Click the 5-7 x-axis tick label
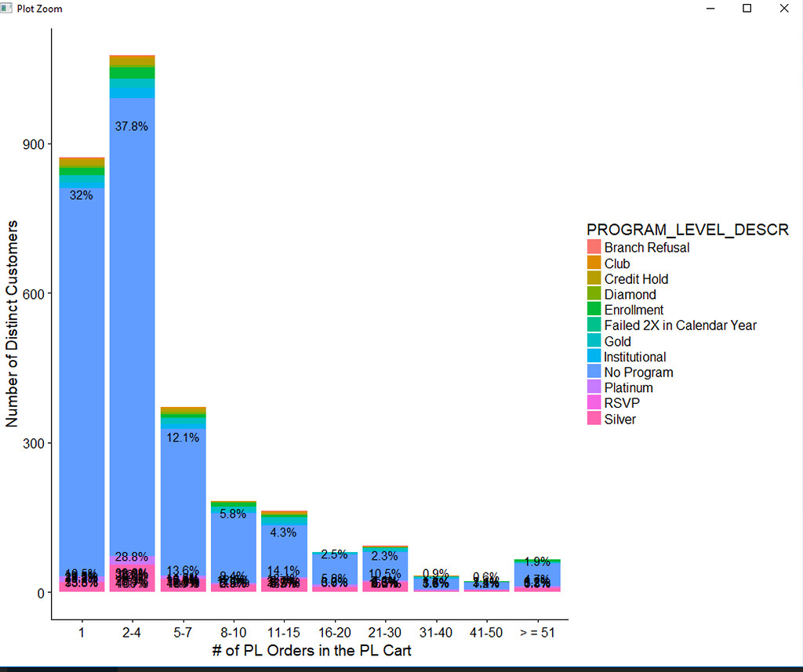 [x=182, y=633]
